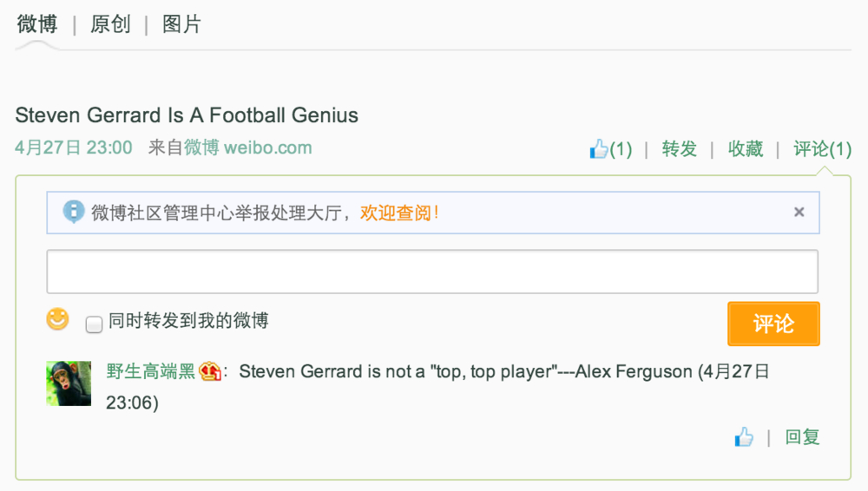Viewport: 868px width, 491px height.
Task: Like the Alex Ferguson quote comment
Action: 744,437
